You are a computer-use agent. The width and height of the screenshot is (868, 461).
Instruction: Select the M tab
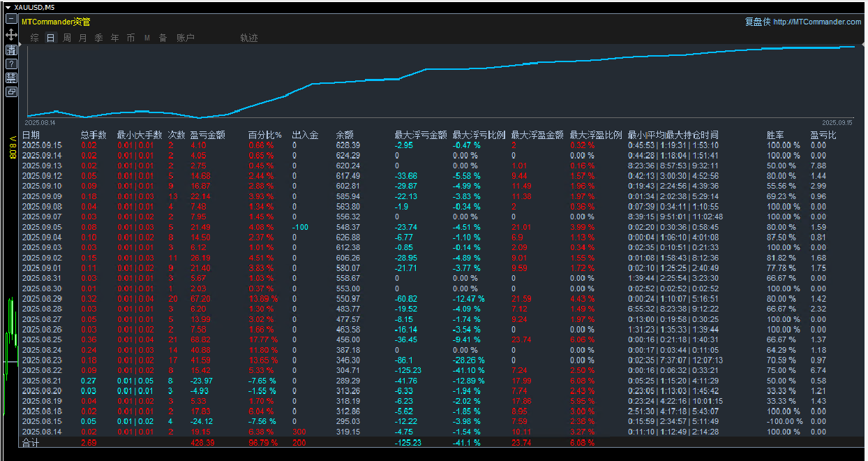point(147,38)
